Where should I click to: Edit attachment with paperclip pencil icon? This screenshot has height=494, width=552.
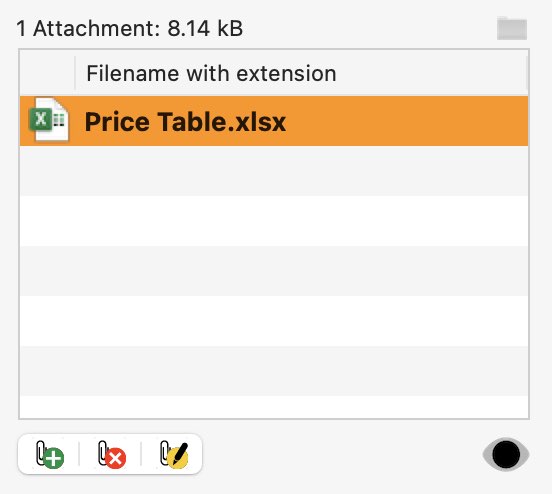(x=174, y=454)
